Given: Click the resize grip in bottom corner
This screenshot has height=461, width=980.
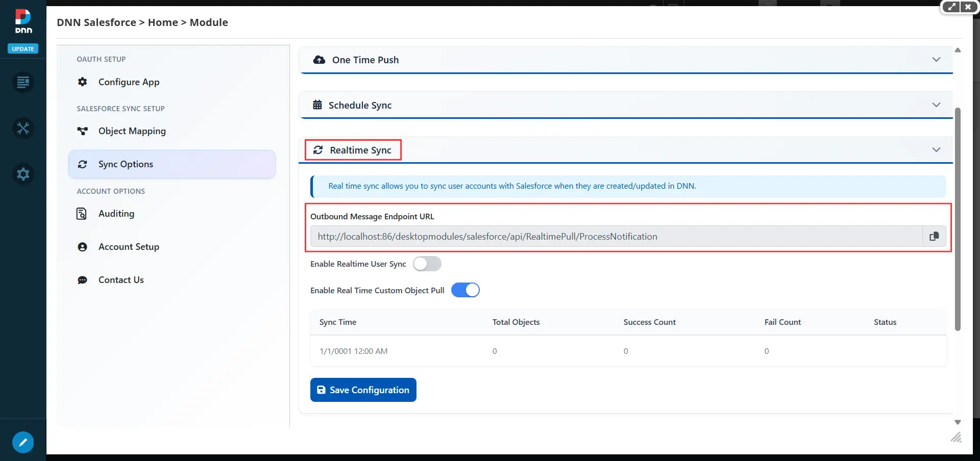Looking at the screenshot, I should tap(956, 438).
